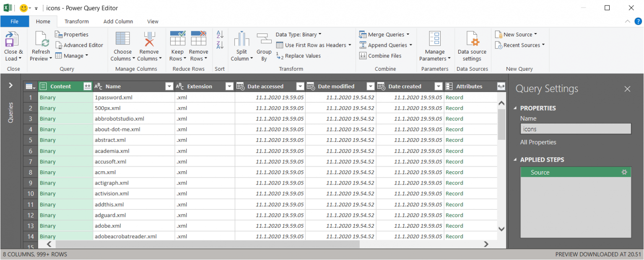The image size is (644, 260).
Task: Open the Extension column filter dropdown
Action: (x=229, y=86)
